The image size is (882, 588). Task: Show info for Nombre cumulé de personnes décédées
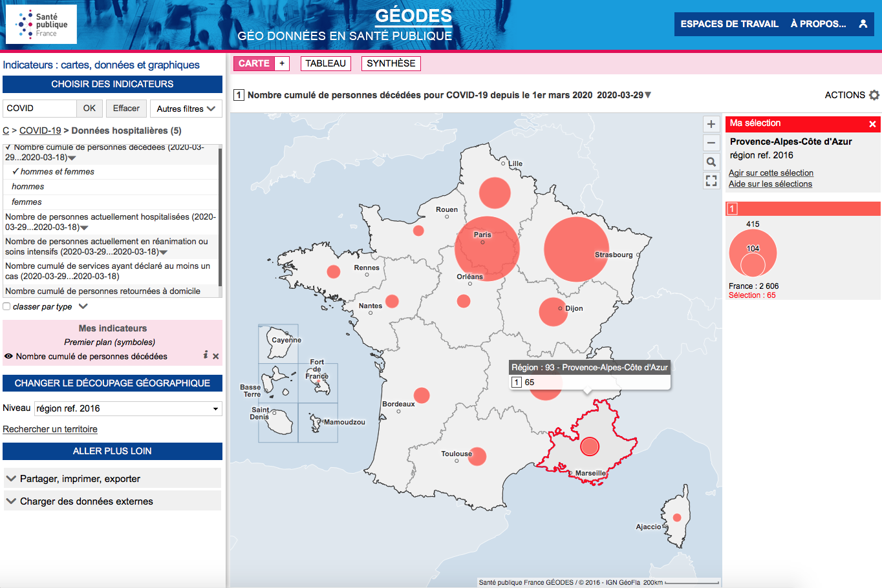[x=206, y=355]
